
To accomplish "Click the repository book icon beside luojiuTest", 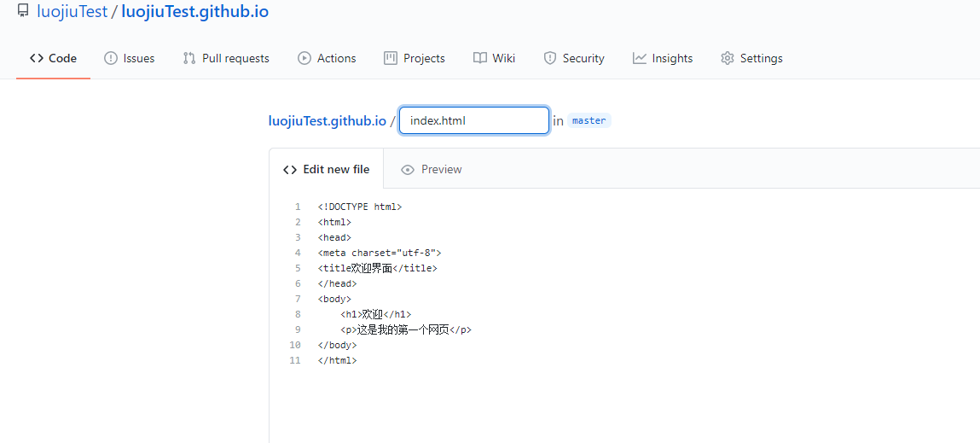I will [23, 12].
